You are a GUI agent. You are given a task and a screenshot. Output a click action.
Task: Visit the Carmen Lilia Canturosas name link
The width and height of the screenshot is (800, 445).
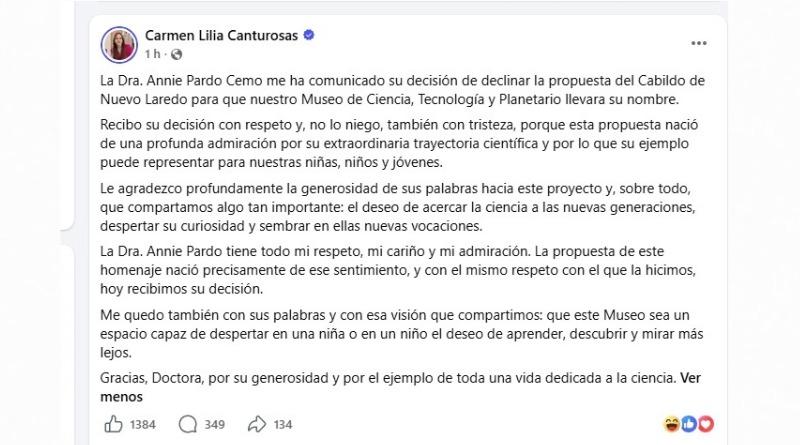[221, 35]
